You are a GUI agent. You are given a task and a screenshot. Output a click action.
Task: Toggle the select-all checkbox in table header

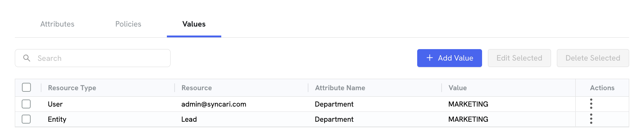pyautogui.click(x=27, y=87)
